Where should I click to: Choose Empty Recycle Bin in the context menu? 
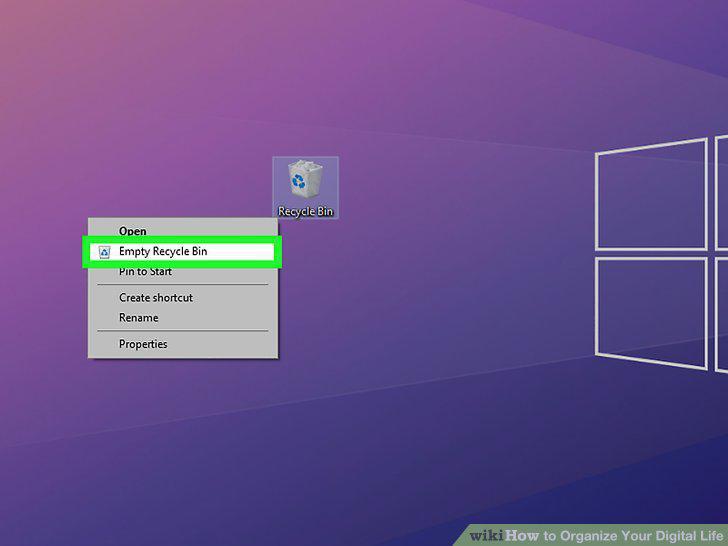click(x=182, y=251)
